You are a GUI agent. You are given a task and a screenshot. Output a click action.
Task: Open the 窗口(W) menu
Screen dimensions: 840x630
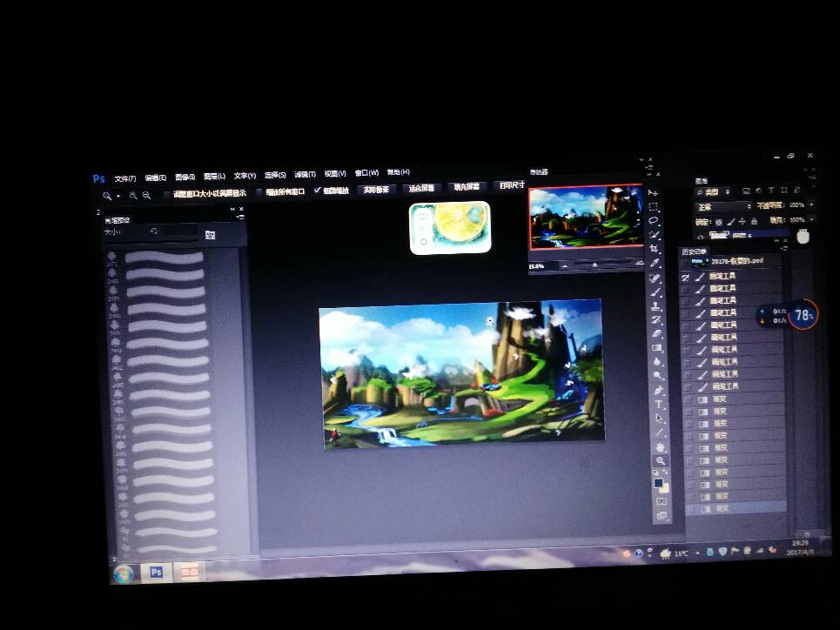tap(367, 173)
